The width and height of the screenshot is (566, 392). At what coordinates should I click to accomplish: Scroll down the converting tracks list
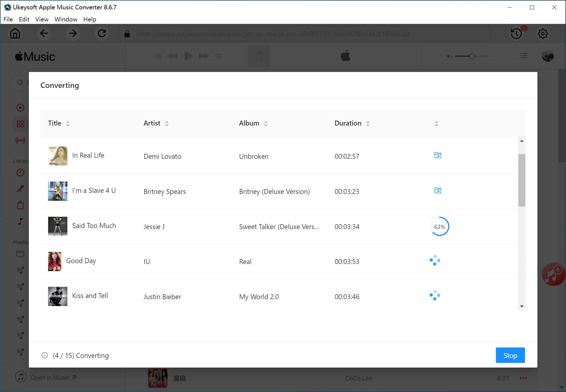pos(522,307)
